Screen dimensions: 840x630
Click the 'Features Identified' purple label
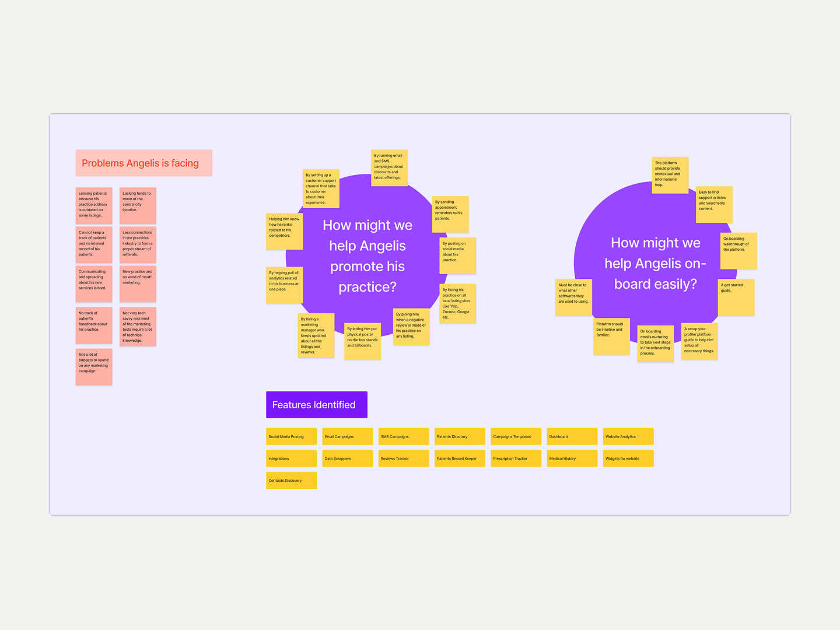point(317,405)
